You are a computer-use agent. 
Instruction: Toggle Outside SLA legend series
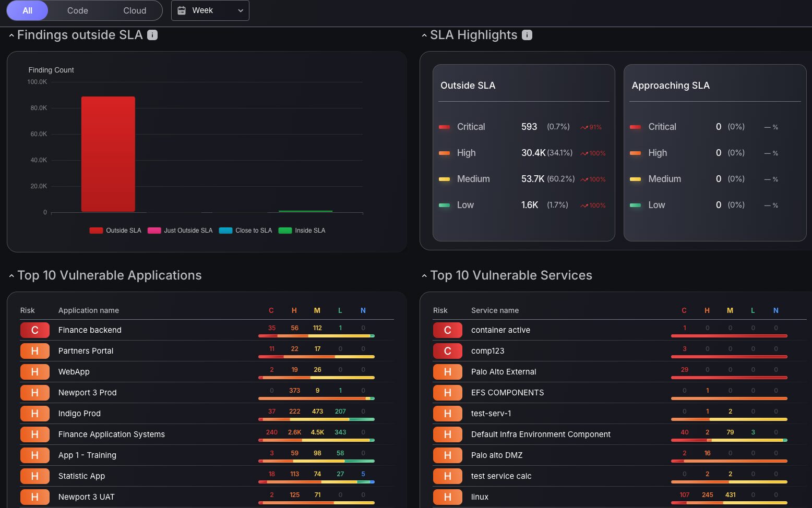115,231
